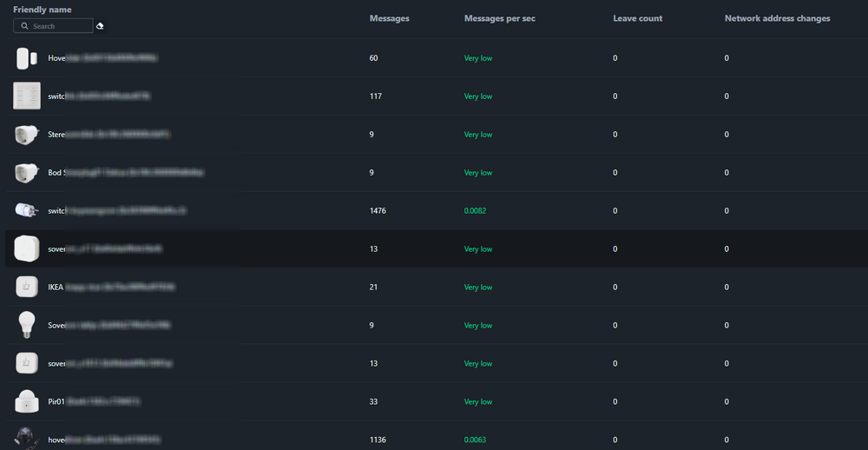Sort by the Messages column header
This screenshot has width=868, height=450.
[x=389, y=18]
